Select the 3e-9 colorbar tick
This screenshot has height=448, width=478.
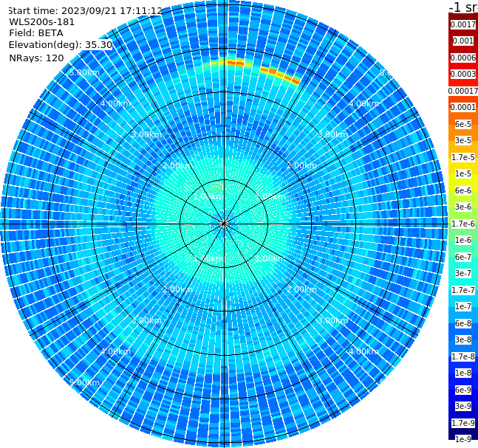coord(463,406)
